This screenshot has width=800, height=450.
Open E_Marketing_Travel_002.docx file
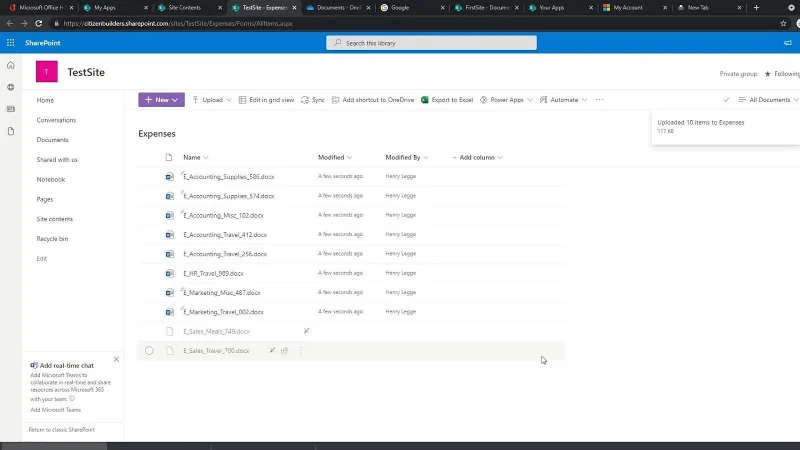(223, 312)
